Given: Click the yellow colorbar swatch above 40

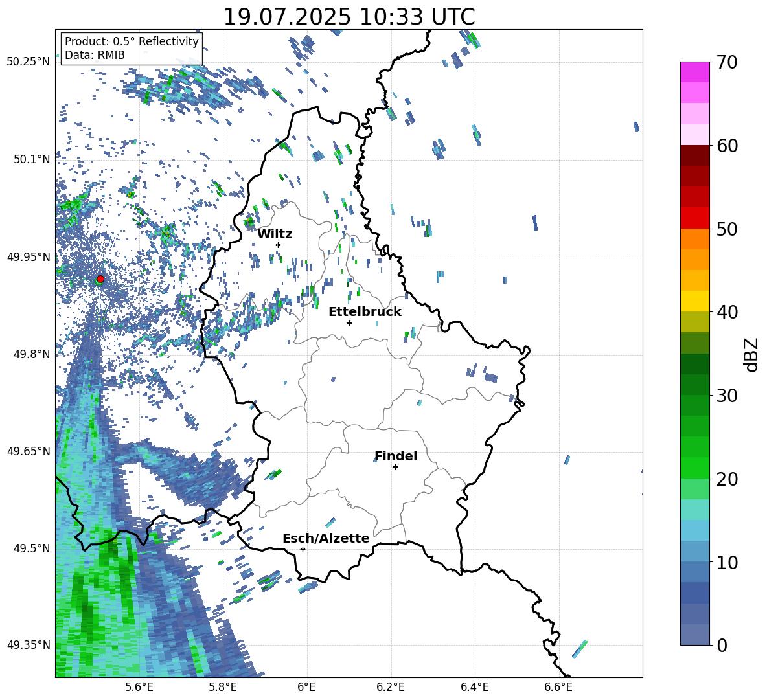Looking at the screenshot, I should pyautogui.click(x=694, y=301).
